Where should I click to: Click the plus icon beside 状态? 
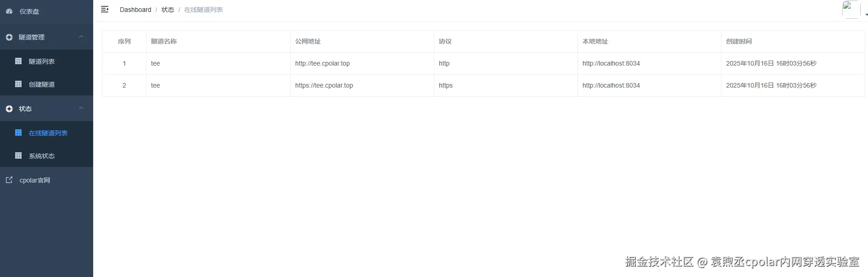coord(9,109)
